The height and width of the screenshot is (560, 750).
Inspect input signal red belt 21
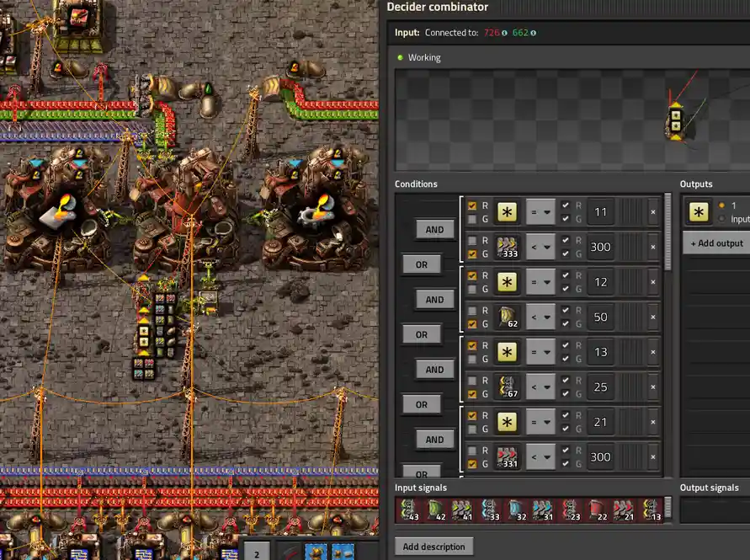pyautogui.click(x=623, y=510)
